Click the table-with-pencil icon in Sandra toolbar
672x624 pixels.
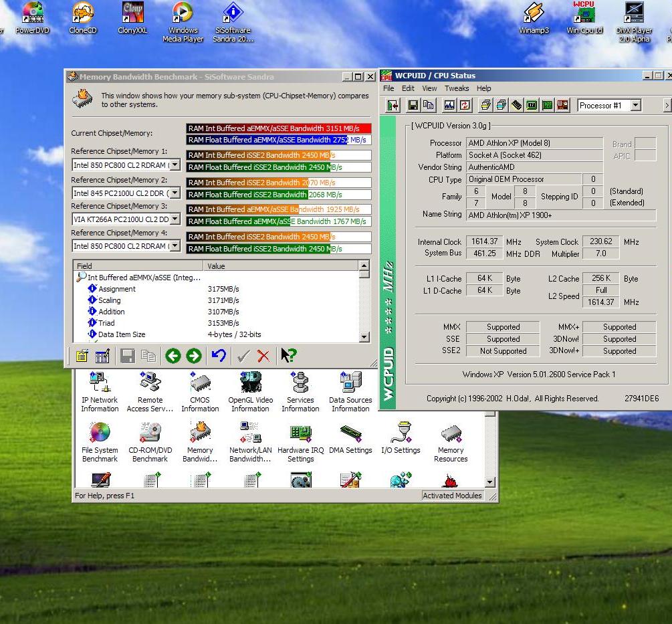click(102, 356)
